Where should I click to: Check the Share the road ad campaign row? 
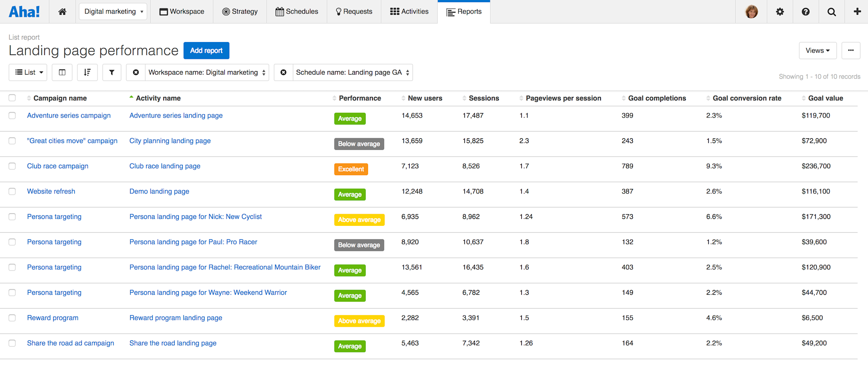[x=12, y=343]
